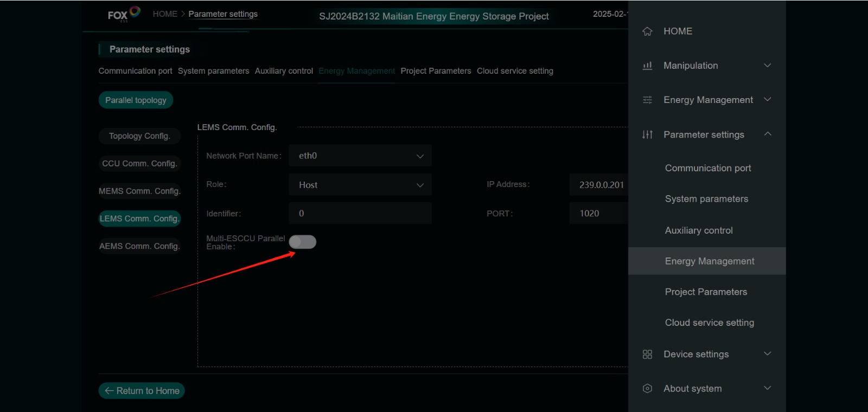
Task: Switch to Communication port tab
Action: coord(135,71)
